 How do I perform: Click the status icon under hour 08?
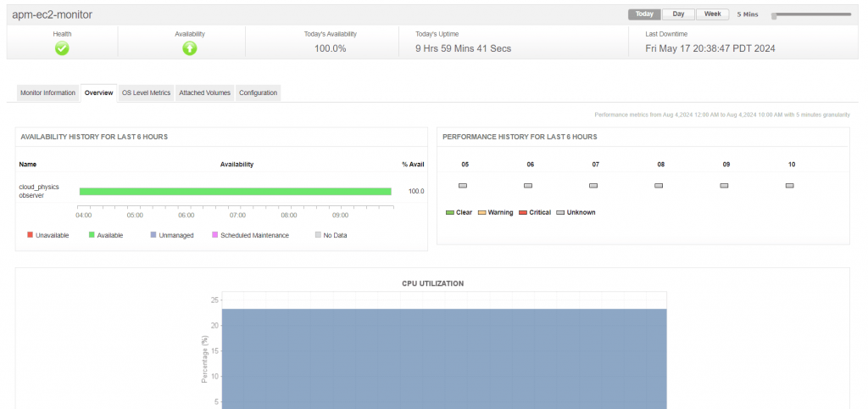tap(660, 185)
